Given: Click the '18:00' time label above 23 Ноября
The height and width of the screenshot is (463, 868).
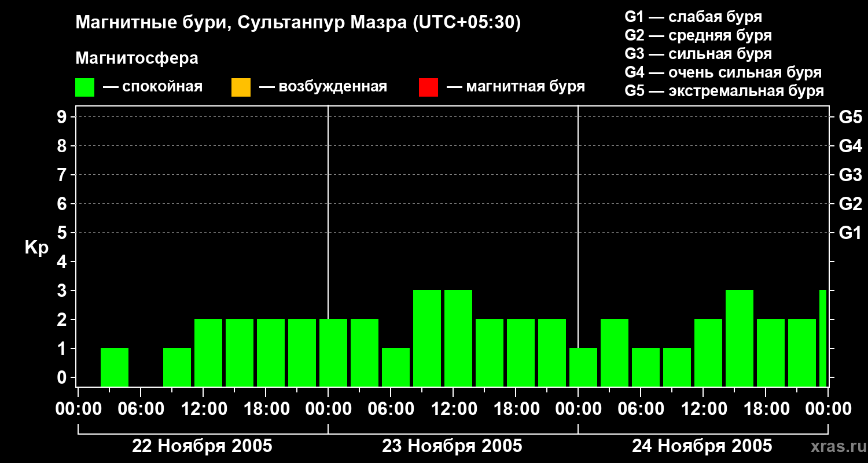Looking at the screenshot, I should [x=516, y=409].
